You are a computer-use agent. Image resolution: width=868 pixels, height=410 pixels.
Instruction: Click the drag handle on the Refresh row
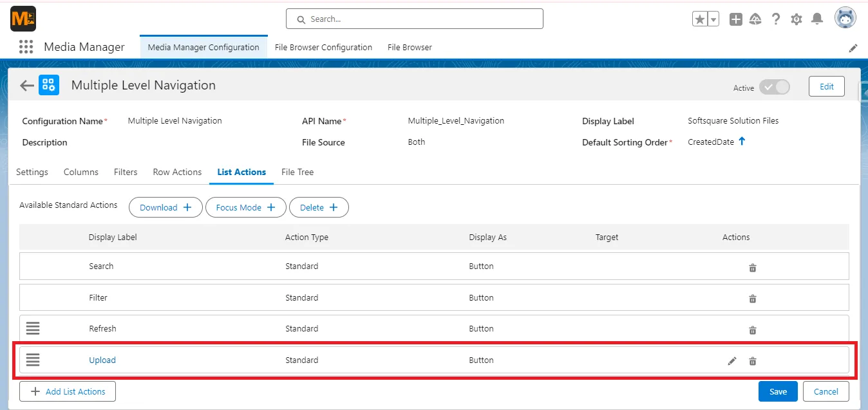pyautogui.click(x=33, y=328)
